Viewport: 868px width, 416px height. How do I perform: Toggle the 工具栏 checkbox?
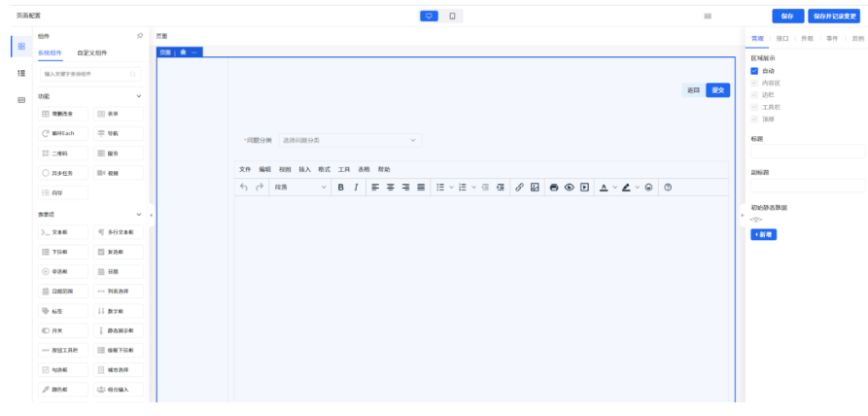pyautogui.click(x=754, y=106)
